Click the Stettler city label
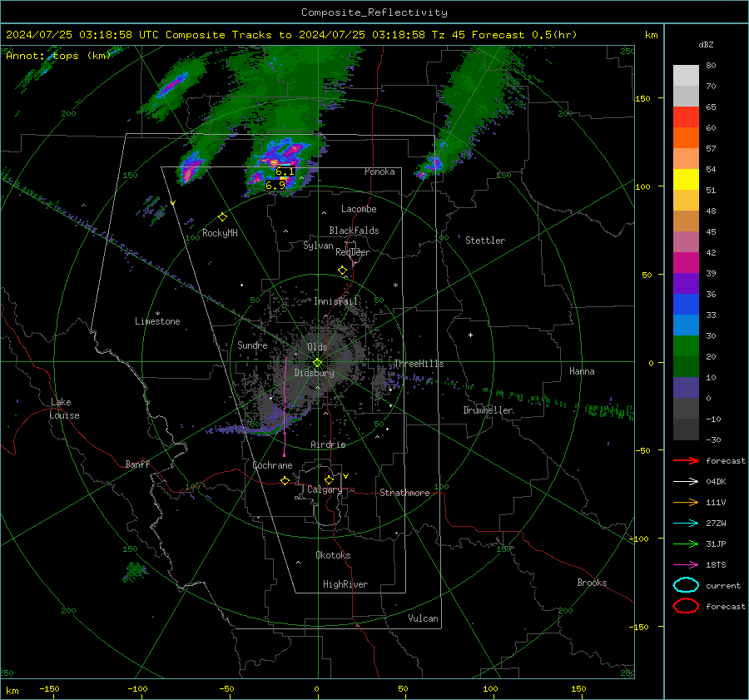The height and width of the screenshot is (700, 749). click(485, 241)
